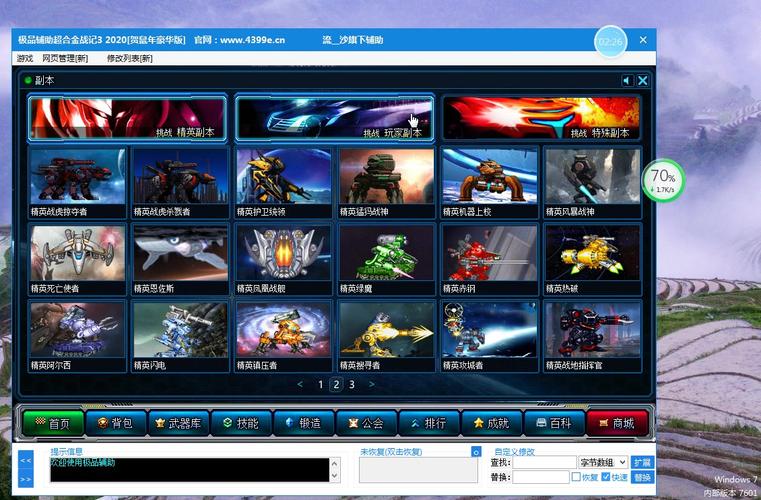Select the 精英战虎掠夺者 dungeon
761x500 pixels.
(x=78, y=183)
